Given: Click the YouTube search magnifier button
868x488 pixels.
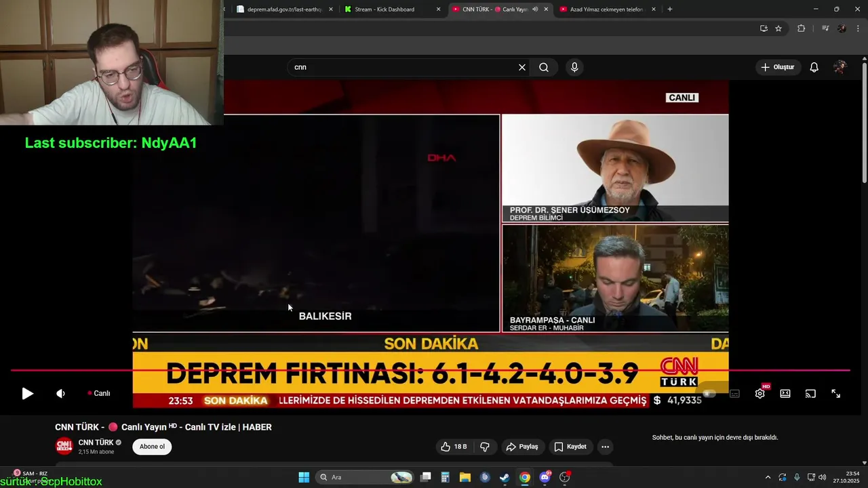Looking at the screenshot, I should point(544,67).
